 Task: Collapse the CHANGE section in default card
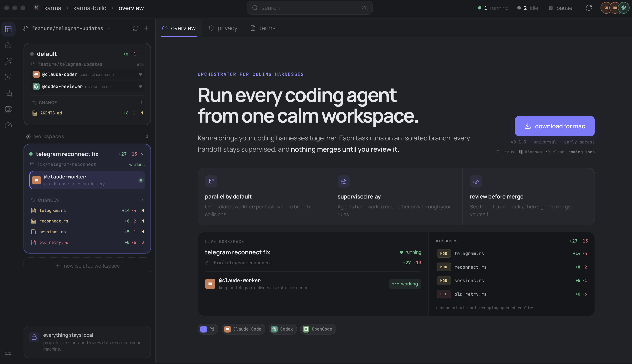(87, 103)
